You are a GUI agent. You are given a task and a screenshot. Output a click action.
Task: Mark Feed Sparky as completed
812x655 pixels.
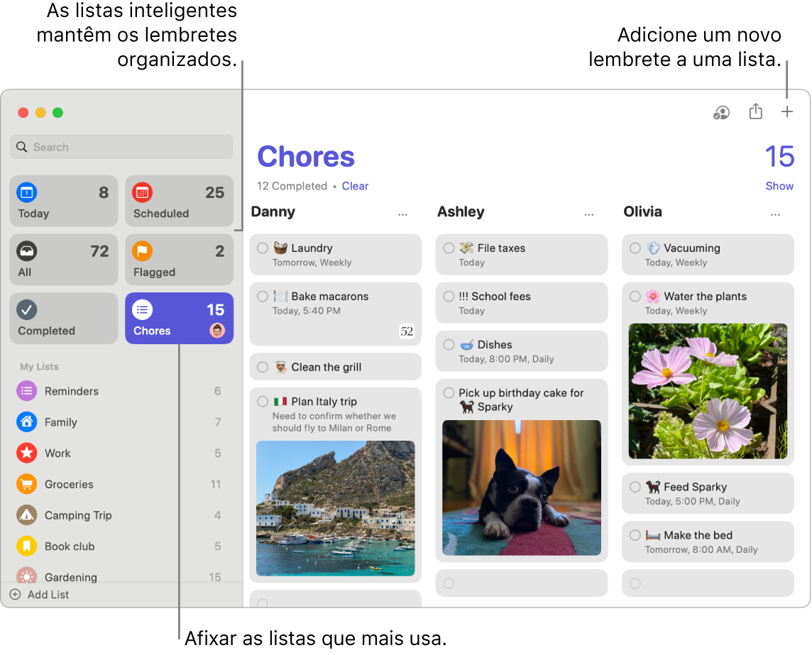tap(635, 487)
